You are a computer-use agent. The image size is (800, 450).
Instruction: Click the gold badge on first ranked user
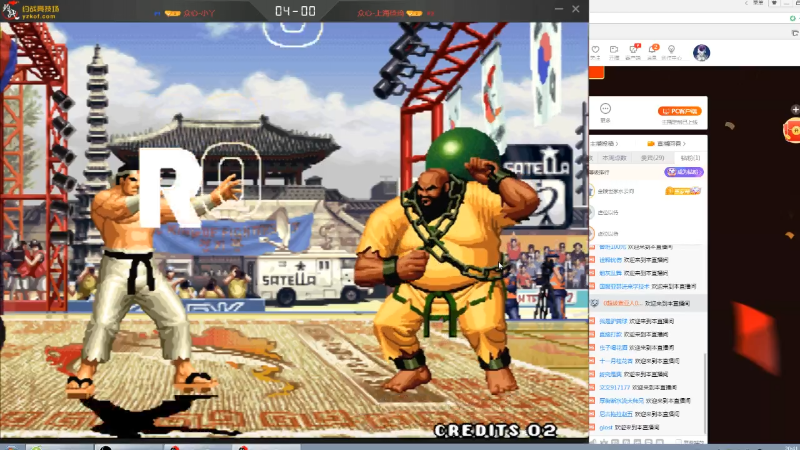[683, 191]
